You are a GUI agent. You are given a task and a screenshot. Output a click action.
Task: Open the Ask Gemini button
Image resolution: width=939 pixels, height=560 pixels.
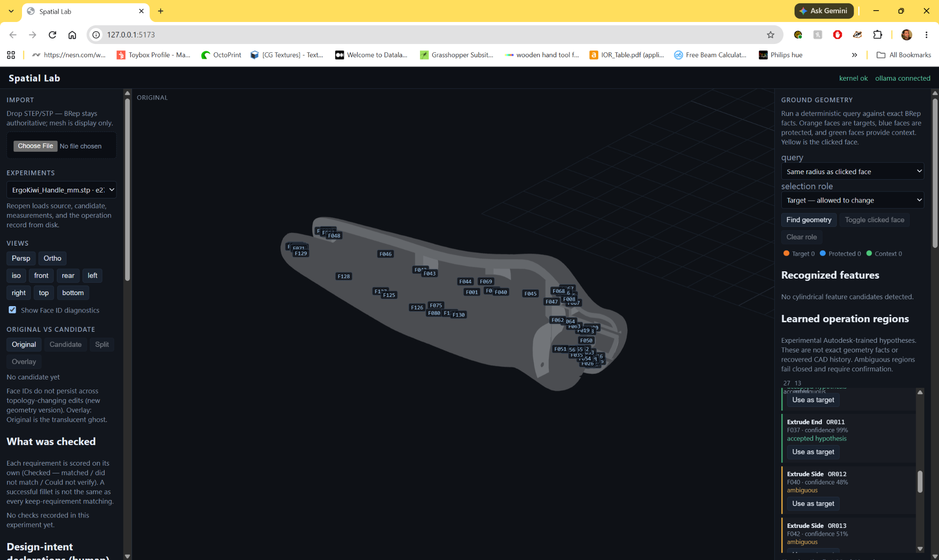click(x=823, y=11)
